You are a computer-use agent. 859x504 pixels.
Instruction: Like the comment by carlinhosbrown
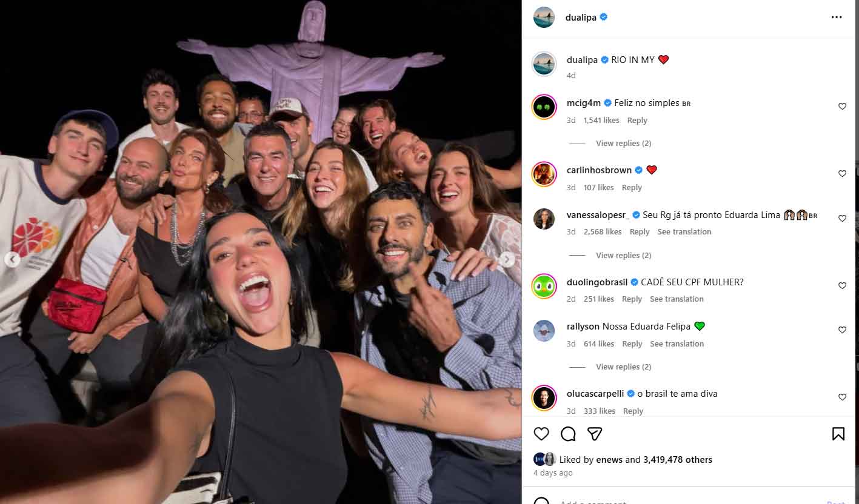[x=842, y=174]
